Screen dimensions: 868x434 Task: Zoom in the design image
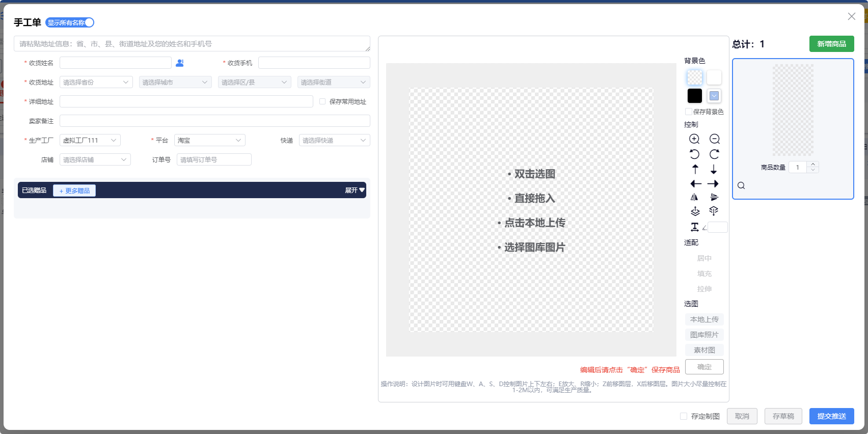click(694, 139)
